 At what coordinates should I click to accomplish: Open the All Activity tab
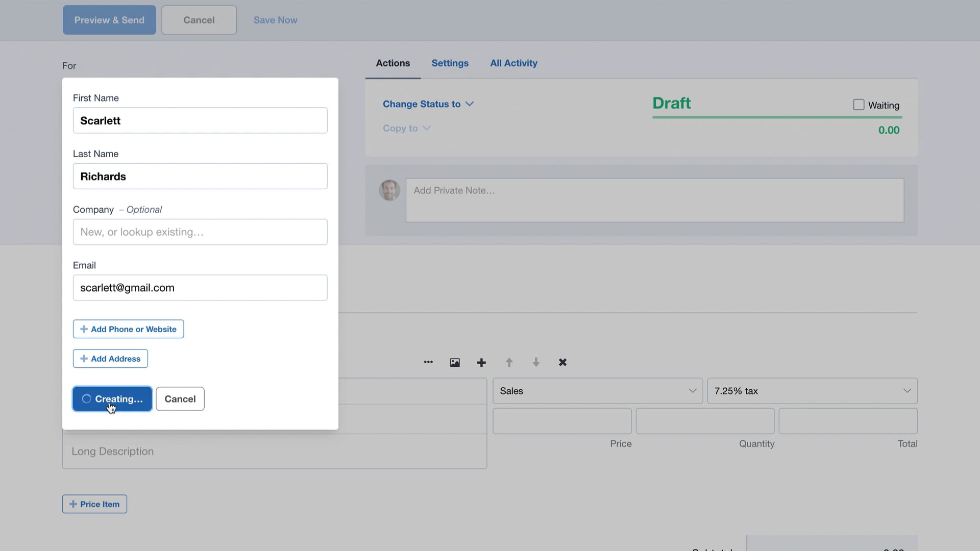tap(513, 63)
